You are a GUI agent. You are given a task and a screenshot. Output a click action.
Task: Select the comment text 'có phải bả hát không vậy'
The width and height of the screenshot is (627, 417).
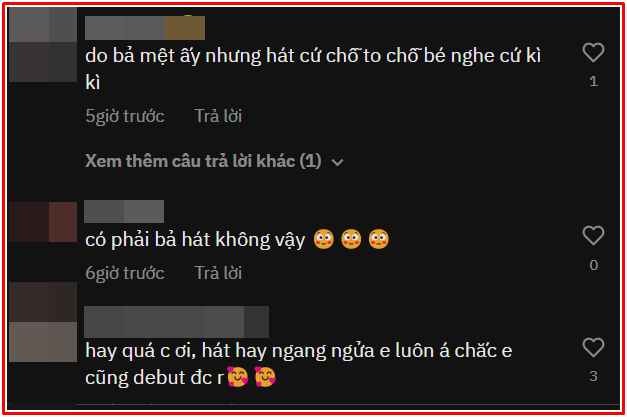click(195, 240)
